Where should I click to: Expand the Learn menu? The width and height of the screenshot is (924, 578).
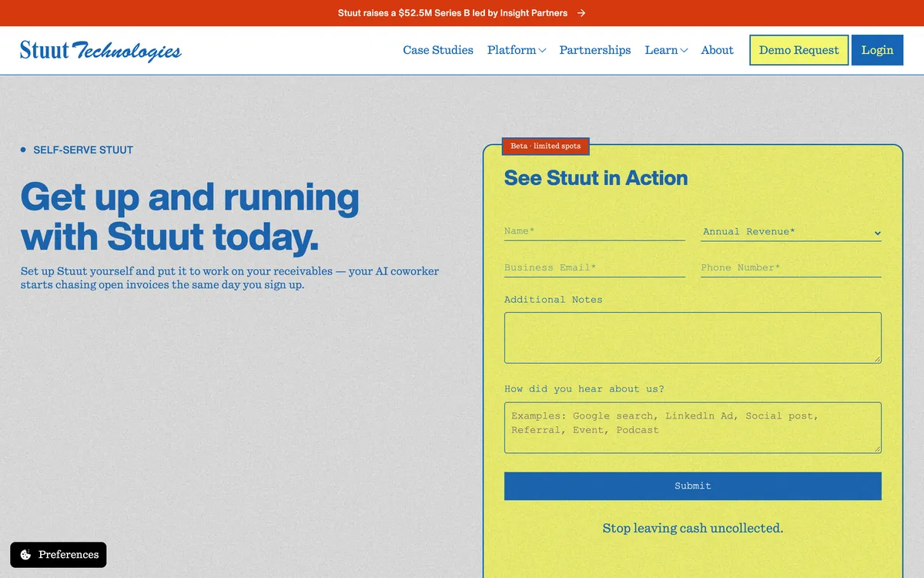click(666, 50)
